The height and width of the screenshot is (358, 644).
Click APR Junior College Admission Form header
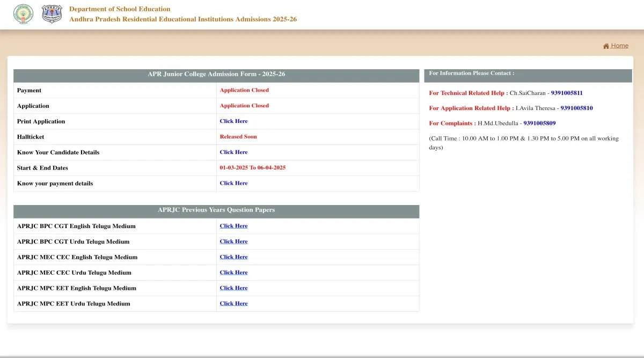click(216, 75)
